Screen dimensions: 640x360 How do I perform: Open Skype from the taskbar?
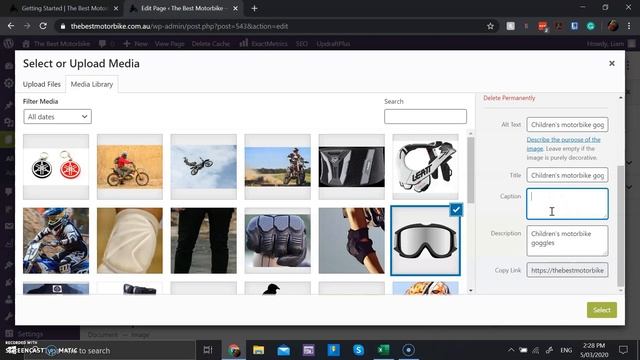coord(358,350)
